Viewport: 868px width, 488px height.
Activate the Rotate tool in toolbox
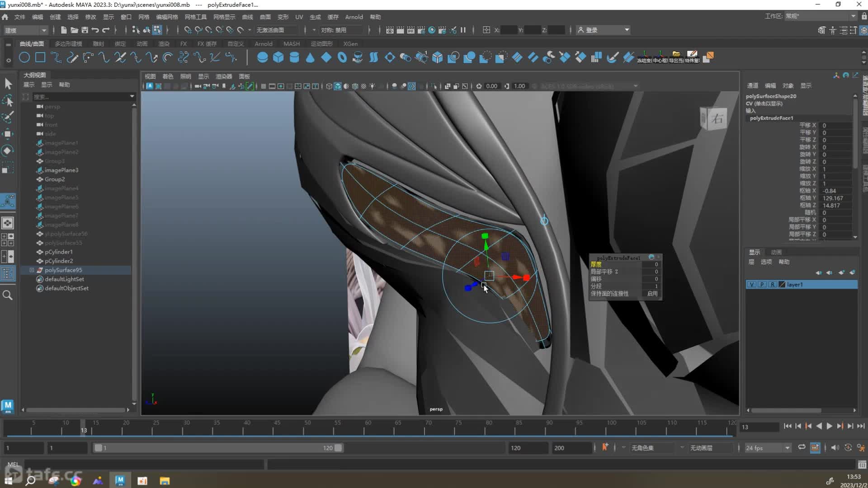pyautogui.click(x=8, y=150)
